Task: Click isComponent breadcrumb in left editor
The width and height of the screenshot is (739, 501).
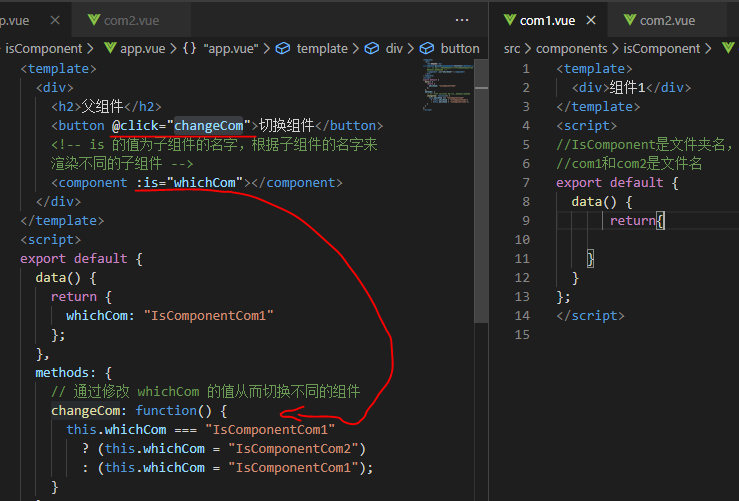Action: 43,49
